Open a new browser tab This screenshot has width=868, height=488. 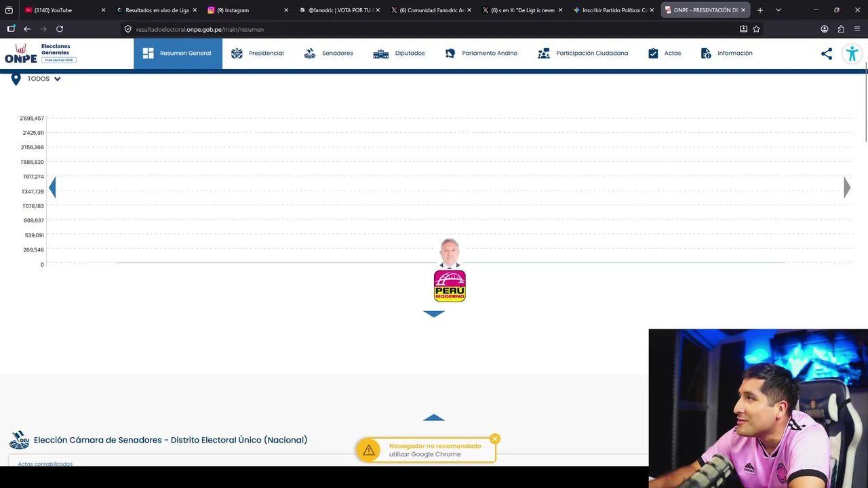pyautogui.click(x=760, y=10)
